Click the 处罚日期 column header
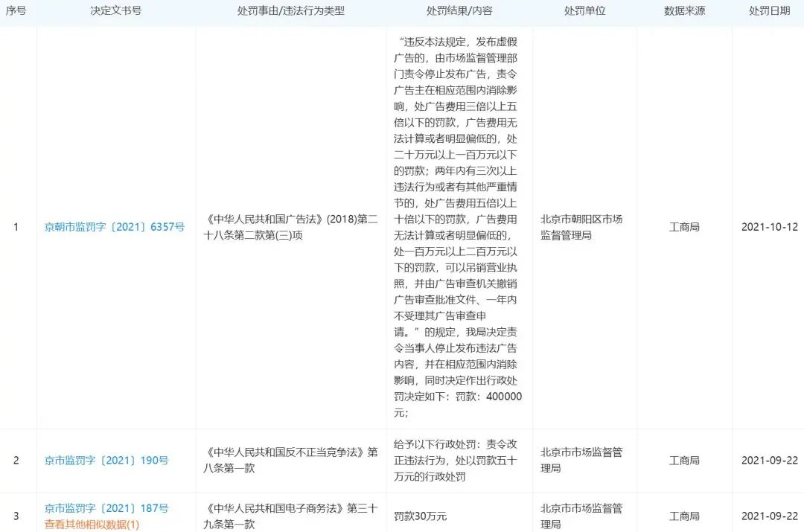The width and height of the screenshot is (804, 532). click(769, 10)
